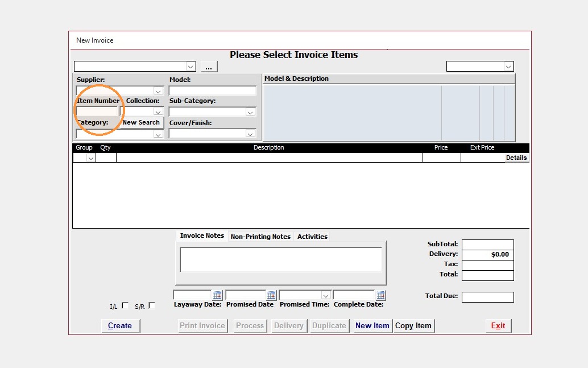Open the Promised Date calendar picker
The width and height of the screenshot is (588, 368).
coord(271,295)
